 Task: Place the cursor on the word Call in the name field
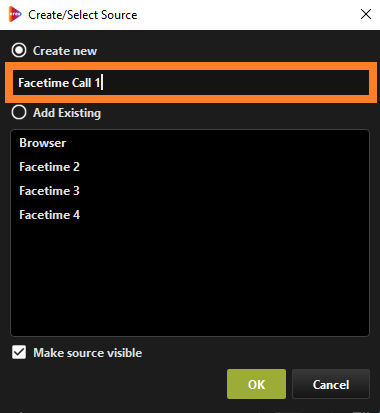click(82, 82)
